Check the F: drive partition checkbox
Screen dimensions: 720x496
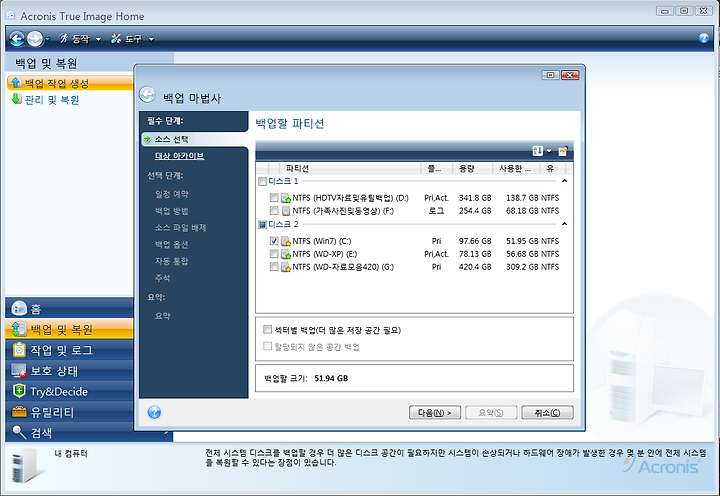274,210
